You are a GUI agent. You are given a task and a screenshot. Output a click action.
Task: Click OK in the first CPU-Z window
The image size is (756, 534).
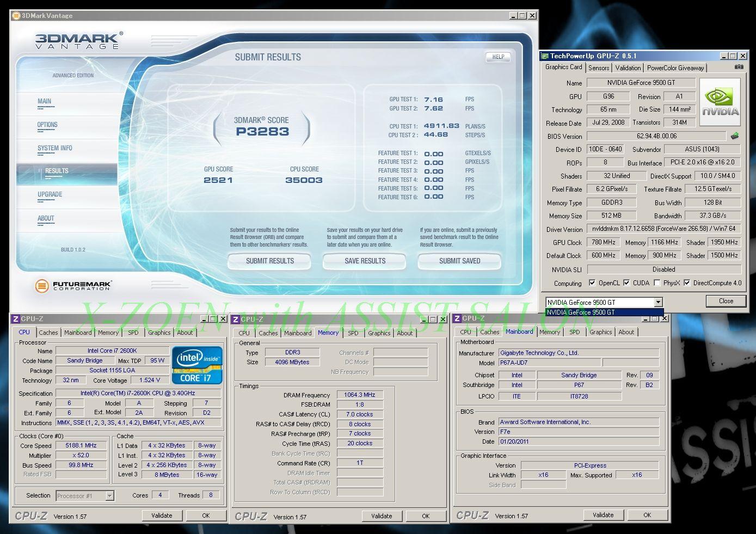(x=206, y=515)
